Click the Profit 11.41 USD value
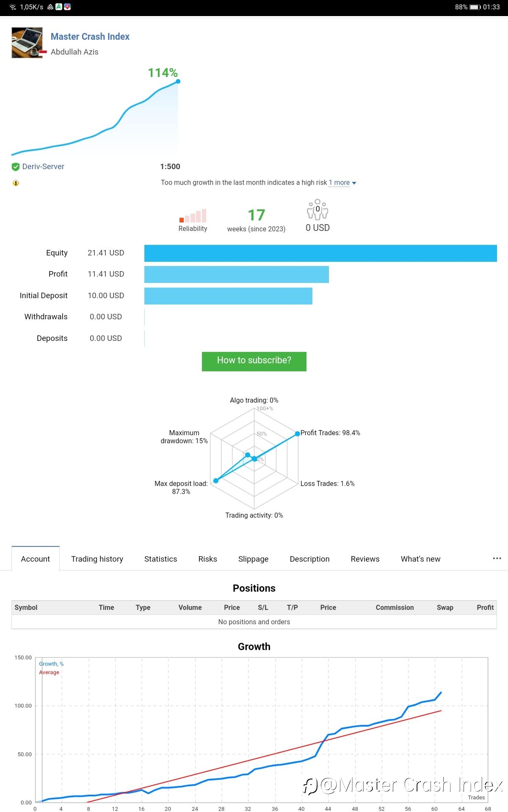 [106, 274]
